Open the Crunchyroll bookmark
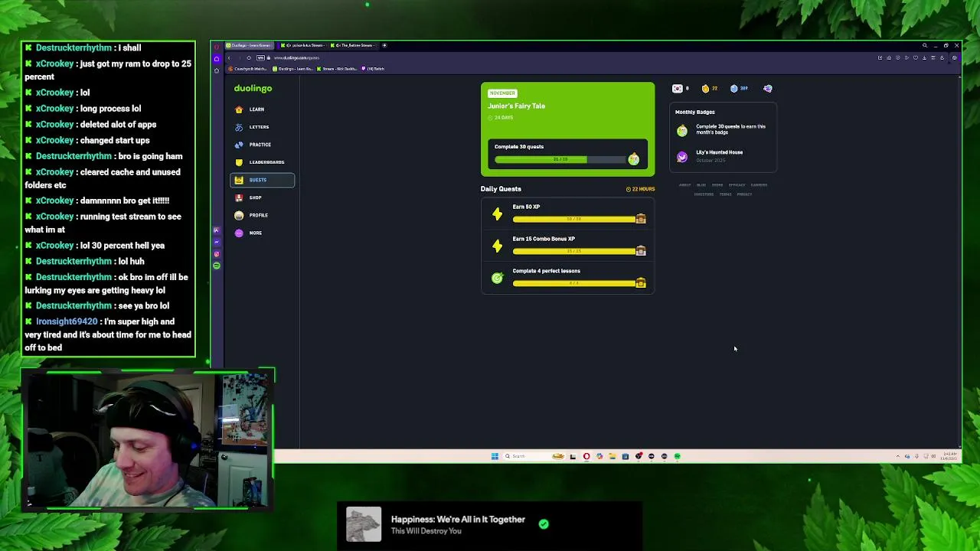The width and height of the screenshot is (980, 551). tap(247, 69)
